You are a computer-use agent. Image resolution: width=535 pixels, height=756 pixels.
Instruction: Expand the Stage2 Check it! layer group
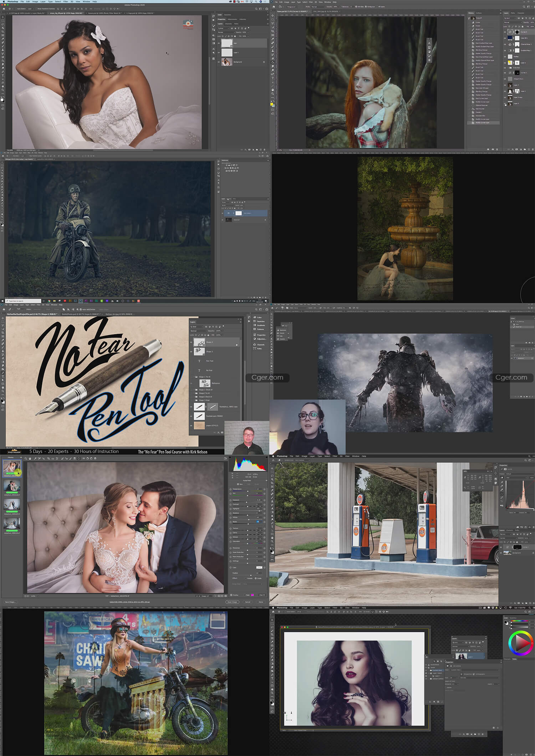(194, 397)
